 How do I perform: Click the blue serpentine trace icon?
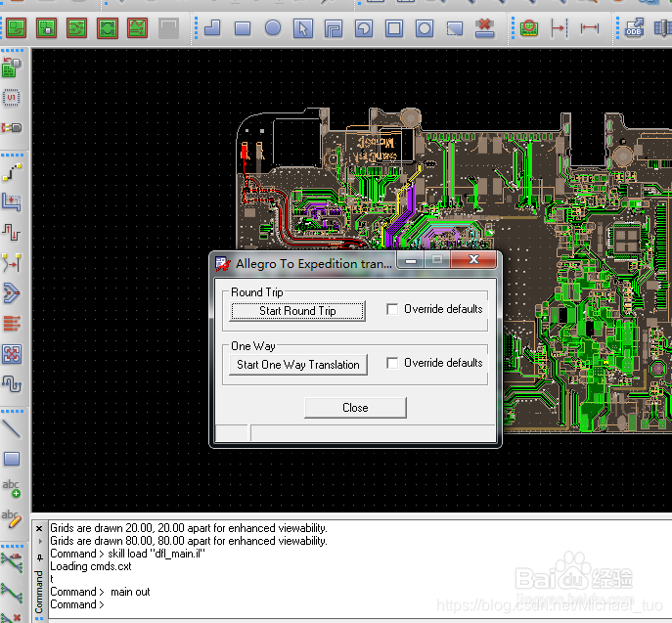12,384
